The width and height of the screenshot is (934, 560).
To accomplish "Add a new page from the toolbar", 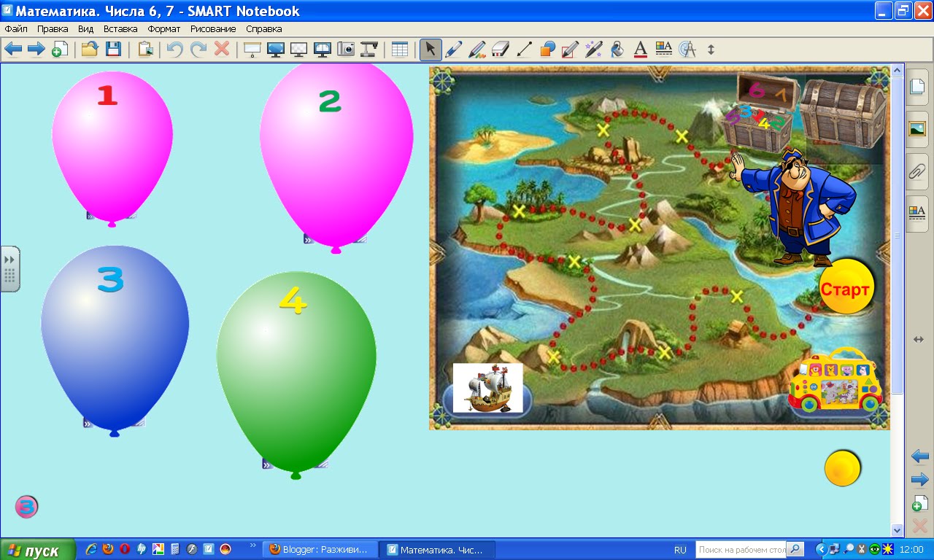I will click(x=60, y=49).
